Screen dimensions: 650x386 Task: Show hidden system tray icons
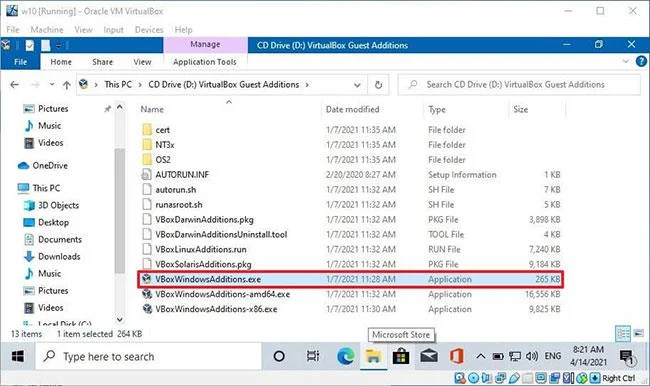(480, 356)
